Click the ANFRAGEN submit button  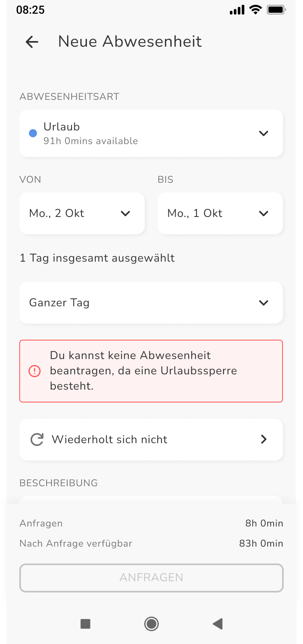pyautogui.click(x=151, y=578)
